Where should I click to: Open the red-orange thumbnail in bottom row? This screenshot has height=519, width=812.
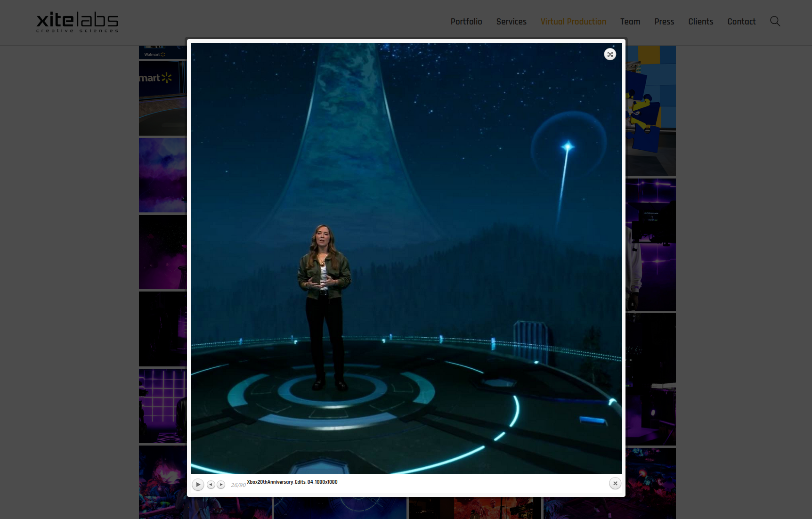[x=475, y=508]
